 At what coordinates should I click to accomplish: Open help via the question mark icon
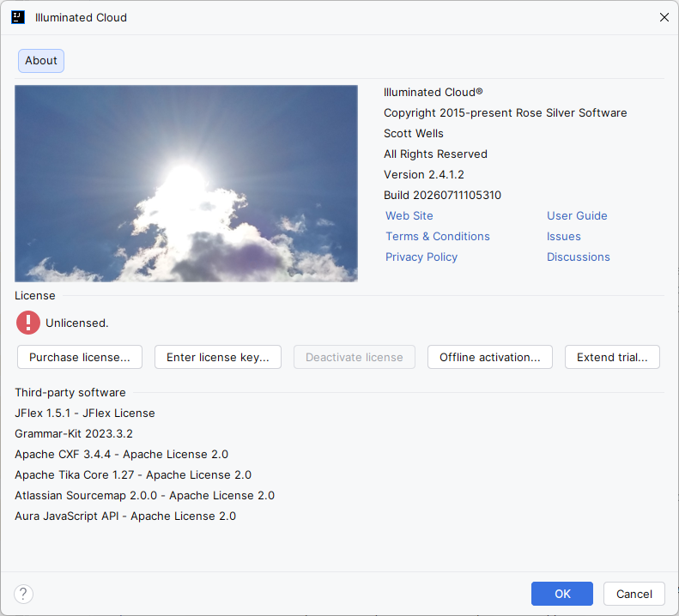(x=23, y=594)
